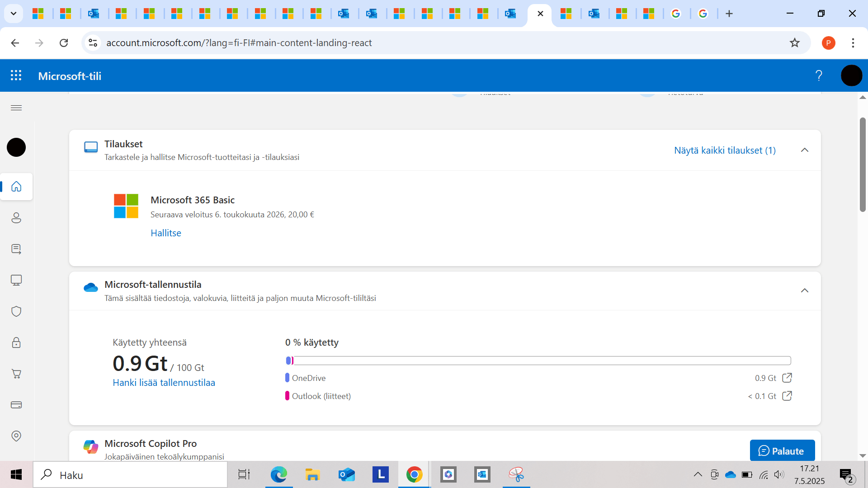The image size is (868, 488).
Task: Click the Microsoft-tili header title
Action: [70, 76]
